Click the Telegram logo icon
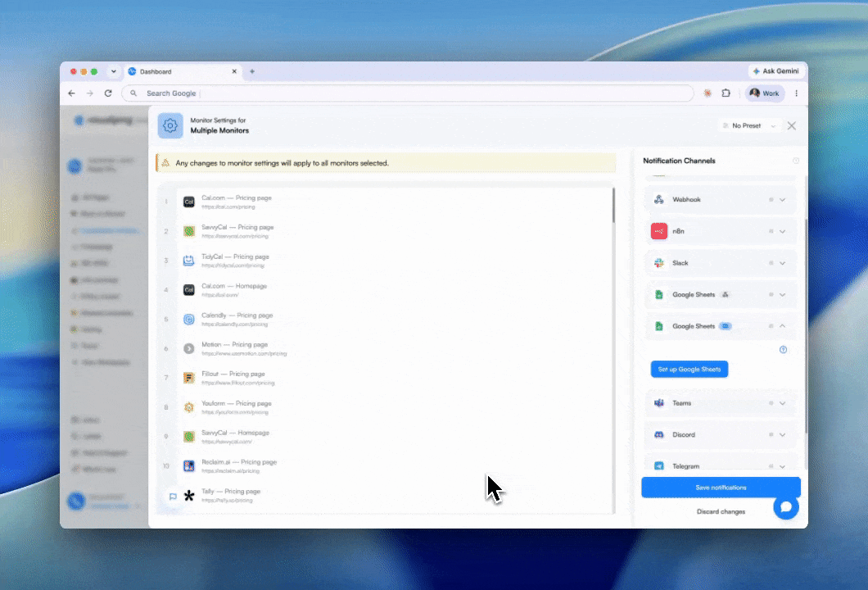Image resolution: width=868 pixels, height=590 pixels. click(658, 466)
